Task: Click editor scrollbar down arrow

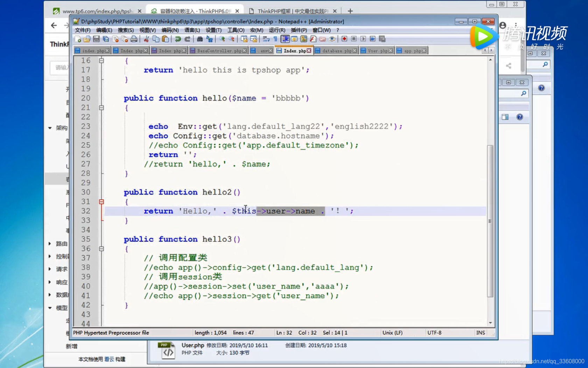Action: click(x=490, y=323)
